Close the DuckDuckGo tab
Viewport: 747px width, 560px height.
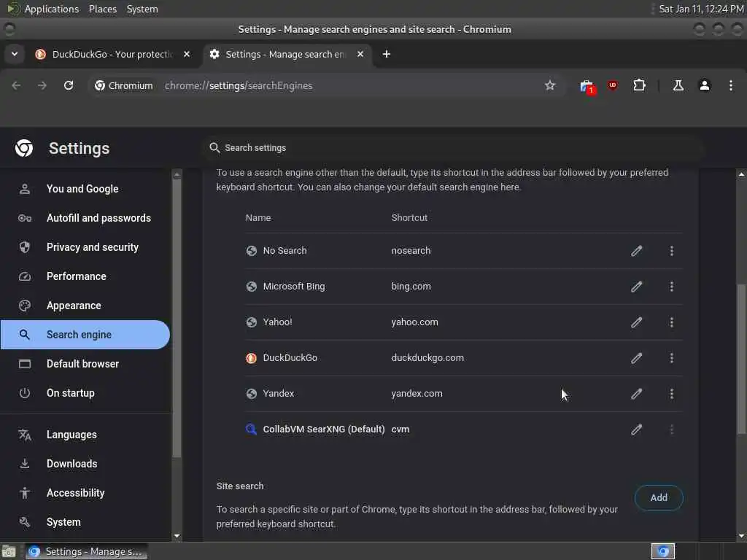click(x=187, y=54)
